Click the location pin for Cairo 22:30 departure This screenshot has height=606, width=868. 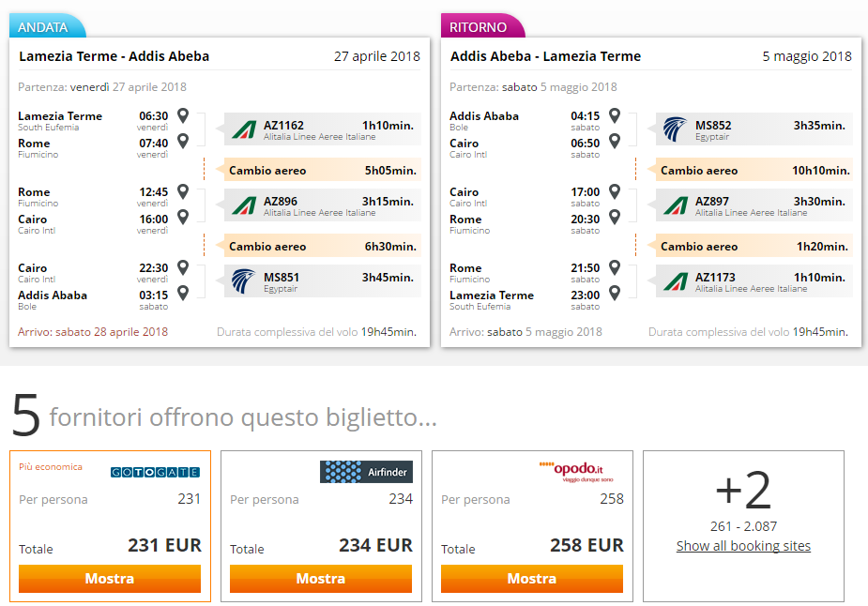pos(183,267)
